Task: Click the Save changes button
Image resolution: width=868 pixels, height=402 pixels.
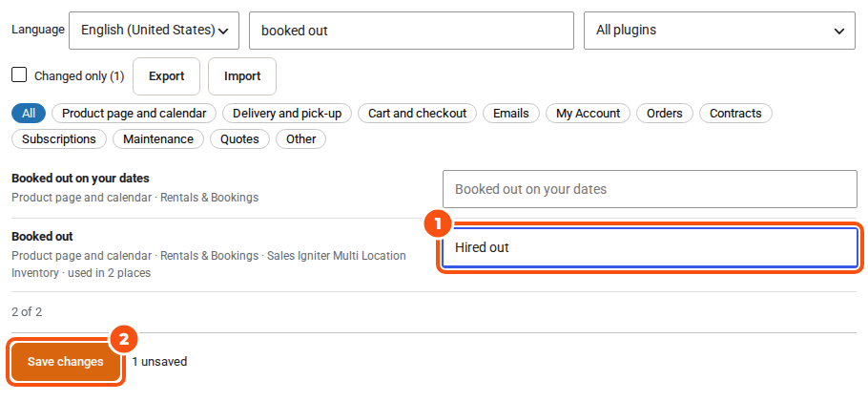Action: click(x=65, y=362)
